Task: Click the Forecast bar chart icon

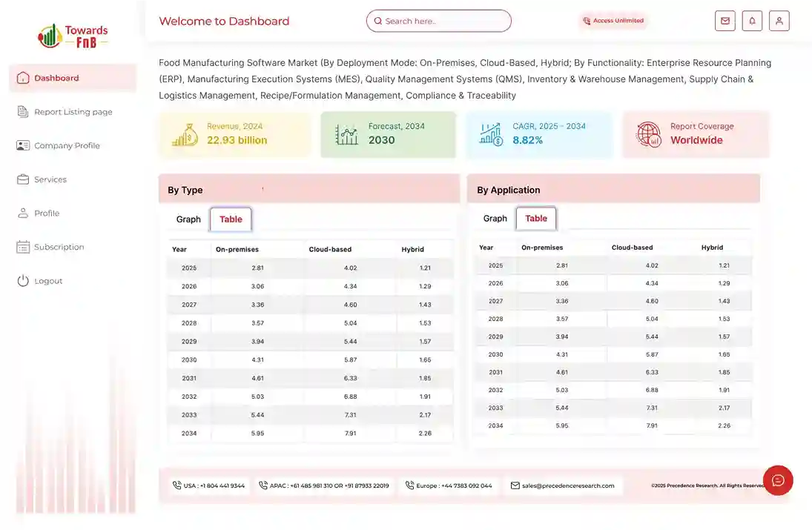Action: point(346,134)
